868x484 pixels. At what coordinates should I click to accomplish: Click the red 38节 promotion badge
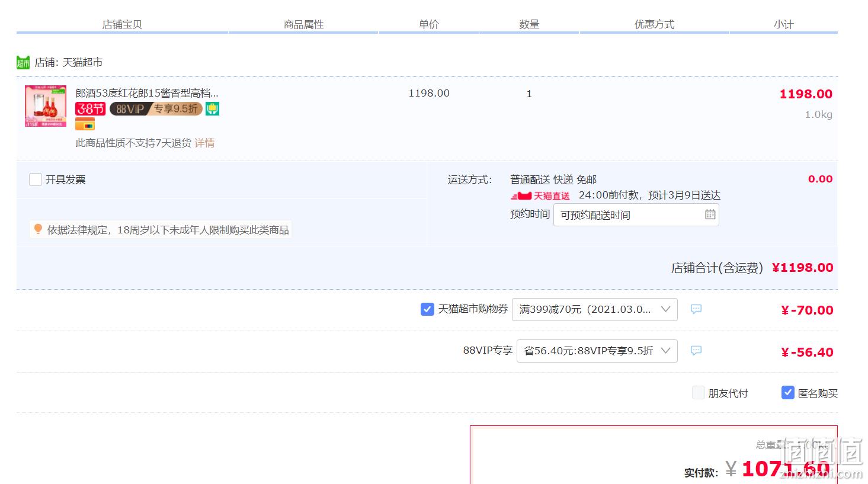click(91, 109)
